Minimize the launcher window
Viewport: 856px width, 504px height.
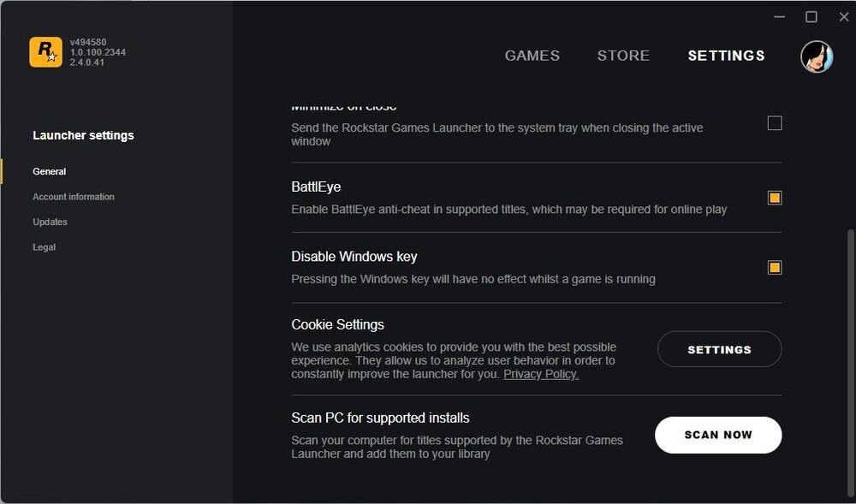779,16
